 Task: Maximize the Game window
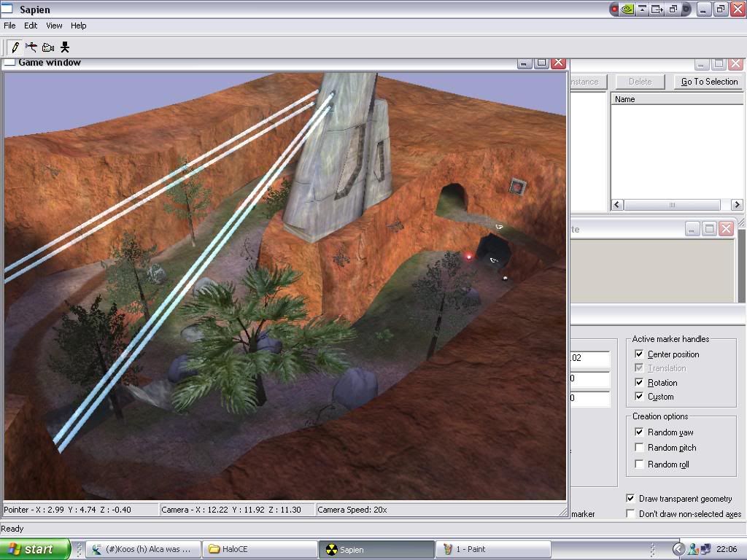click(x=542, y=63)
